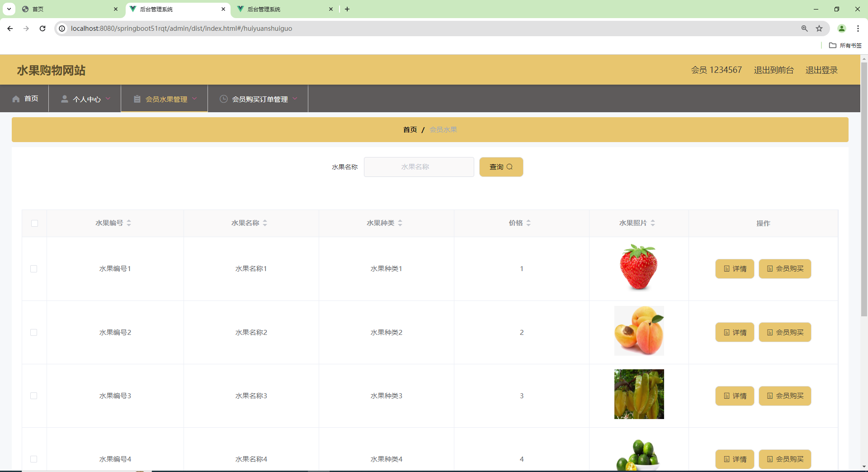Click the person icon on 个人中心
Image resolution: width=868 pixels, height=472 pixels.
[65, 99]
